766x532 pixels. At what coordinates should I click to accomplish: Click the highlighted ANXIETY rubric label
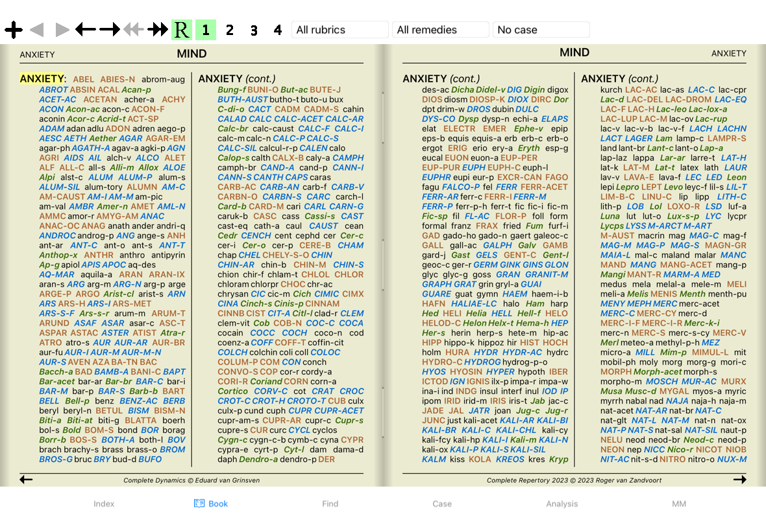tap(42, 79)
